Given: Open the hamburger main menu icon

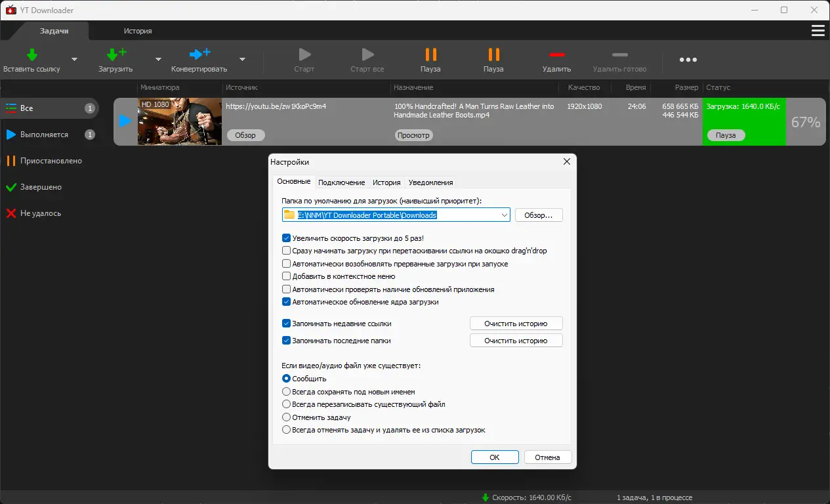Looking at the screenshot, I should coord(818,31).
